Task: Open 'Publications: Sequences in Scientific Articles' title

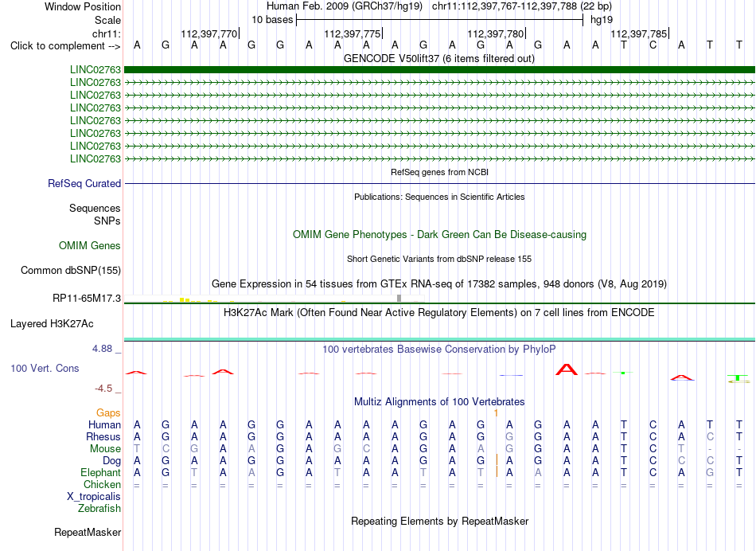Action: (439, 197)
